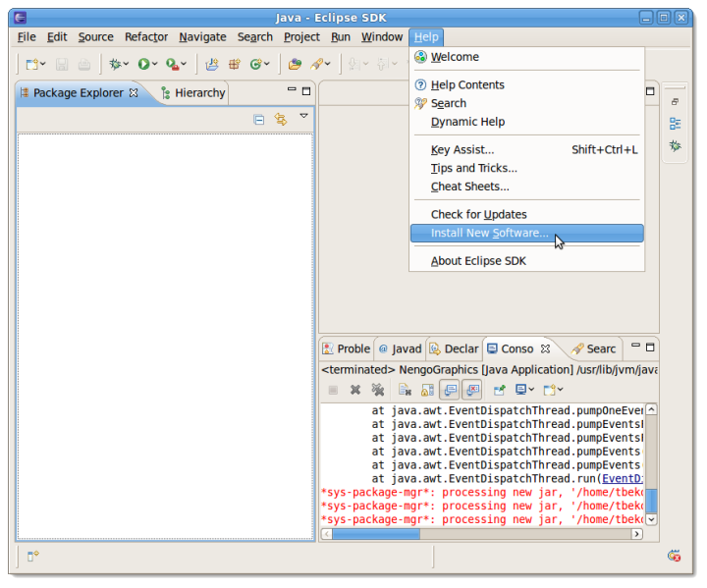Choose Check for Updates in Help menu
Image resolution: width=707 pixels, height=588 pixels.
click(x=527, y=215)
